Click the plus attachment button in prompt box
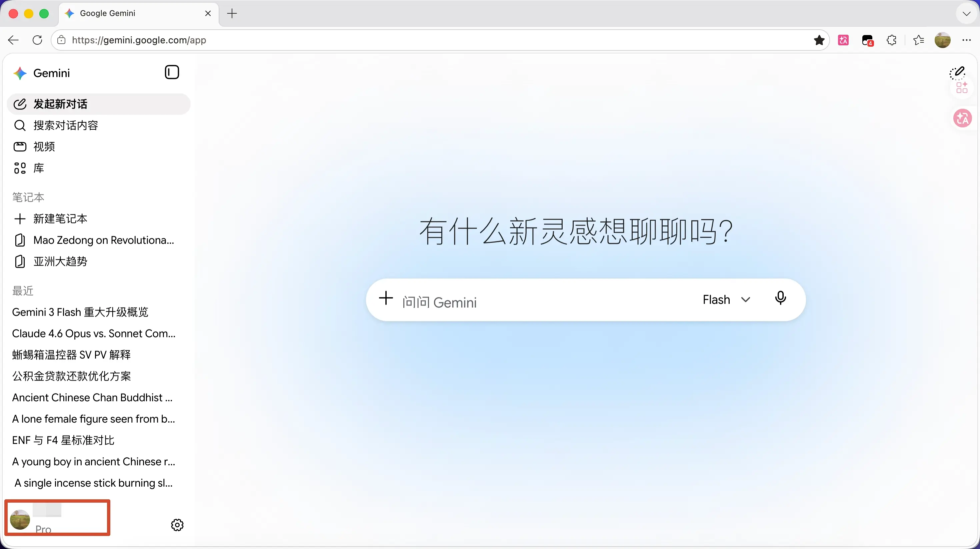This screenshot has width=980, height=549. [386, 298]
